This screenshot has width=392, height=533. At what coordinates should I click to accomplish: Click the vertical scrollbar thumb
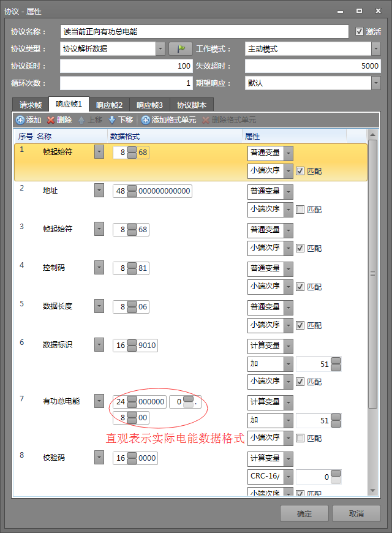click(x=372, y=274)
